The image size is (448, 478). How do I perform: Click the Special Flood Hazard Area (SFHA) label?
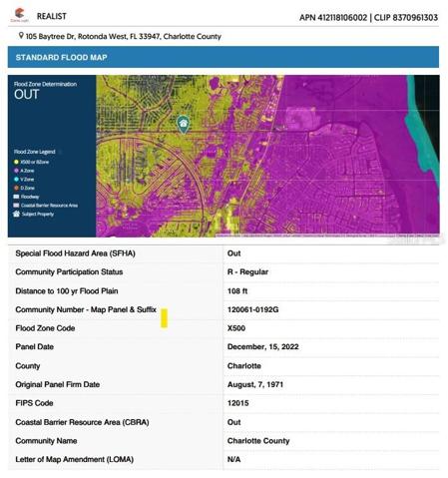(x=75, y=253)
